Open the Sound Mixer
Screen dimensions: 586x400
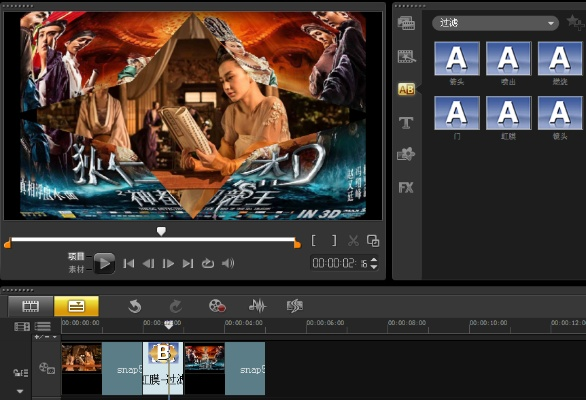257,306
